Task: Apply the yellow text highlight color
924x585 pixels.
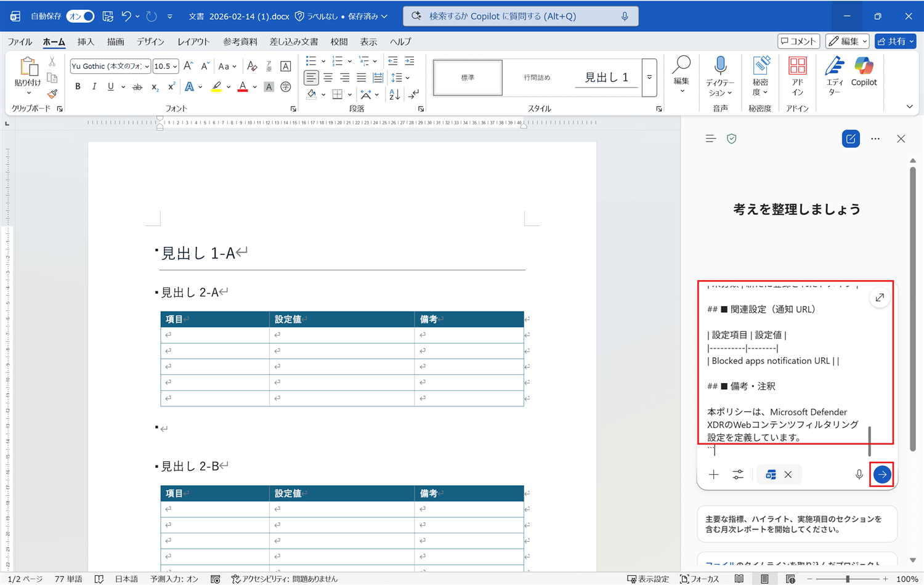Action: pos(216,87)
